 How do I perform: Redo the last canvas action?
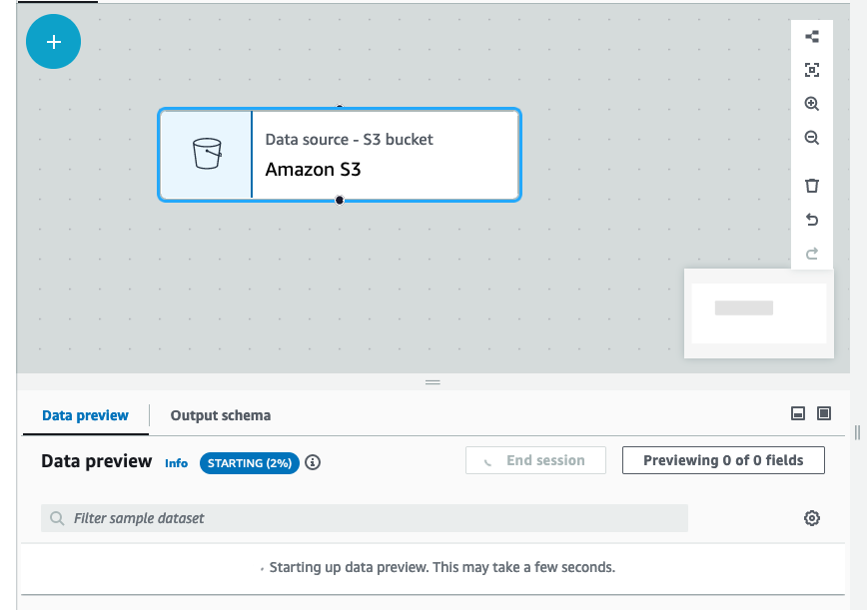[x=811, y=253]
